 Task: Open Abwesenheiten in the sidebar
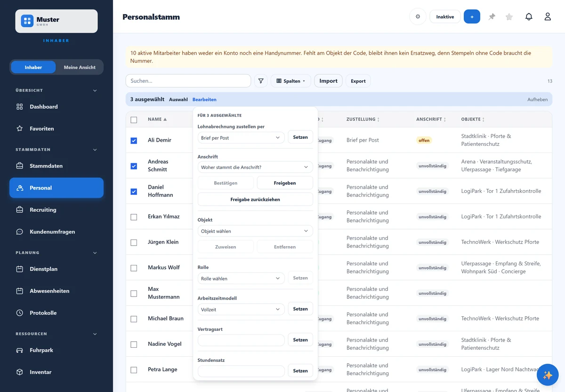point(56,291)
